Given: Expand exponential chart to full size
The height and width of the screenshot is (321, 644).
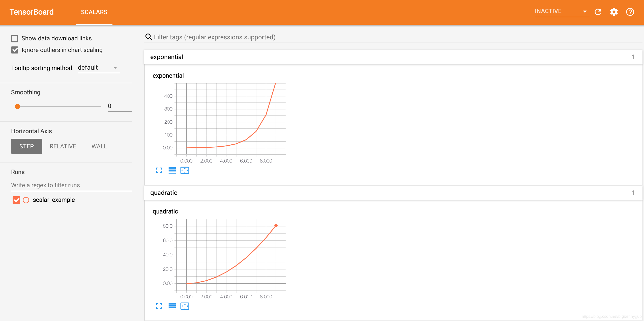Looking at the screenshot, I should pos(159,171).
